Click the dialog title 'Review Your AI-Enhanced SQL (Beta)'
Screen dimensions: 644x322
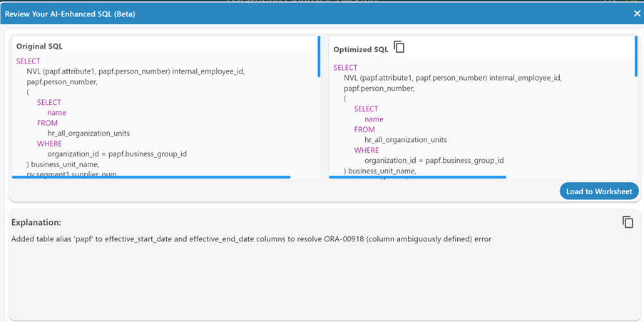click(x=70, y=14)
